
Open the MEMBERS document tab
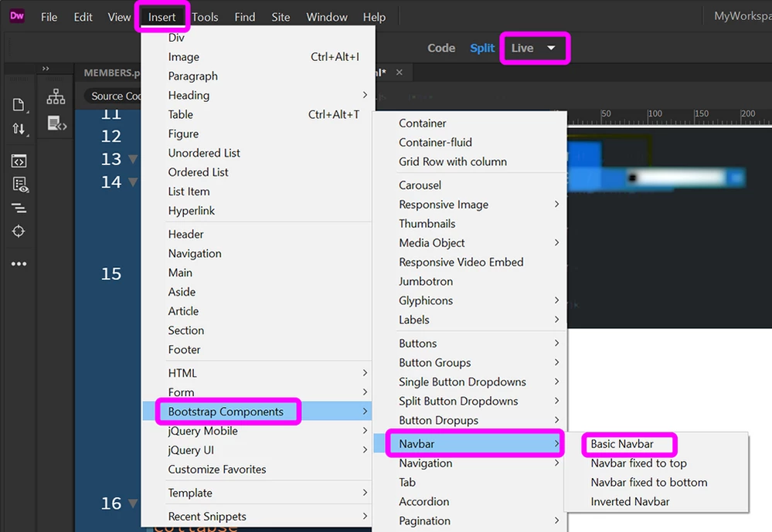click(112, 73)
